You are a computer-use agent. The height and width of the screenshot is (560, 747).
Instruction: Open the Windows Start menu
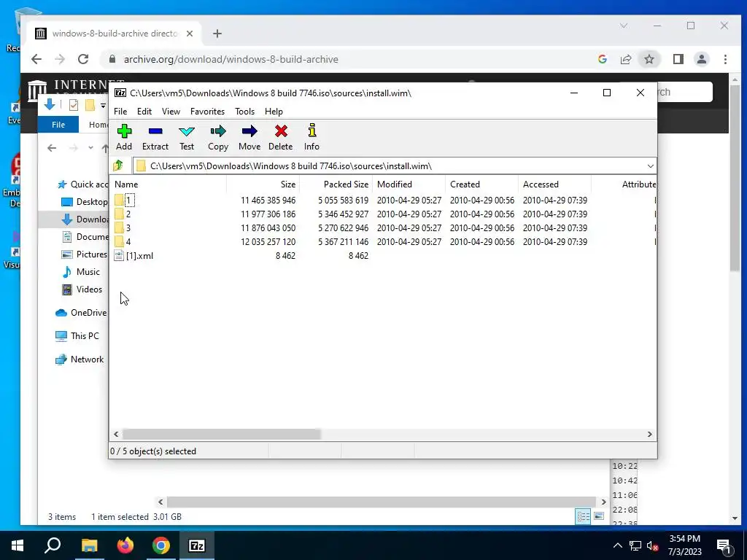pyautogui.click(x=18, y=545)
